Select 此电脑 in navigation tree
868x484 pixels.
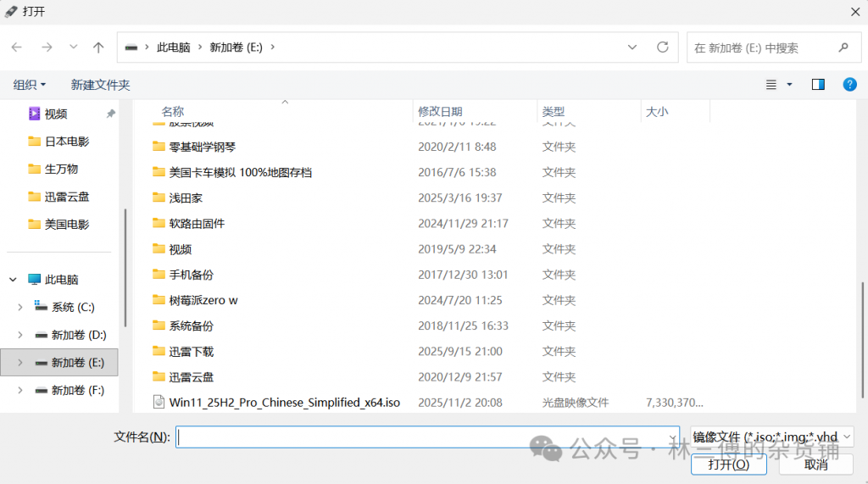(53, 280)
